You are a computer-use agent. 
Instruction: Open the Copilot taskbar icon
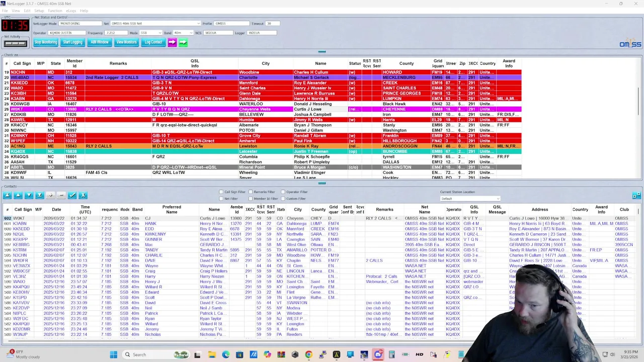coord(267,354)
